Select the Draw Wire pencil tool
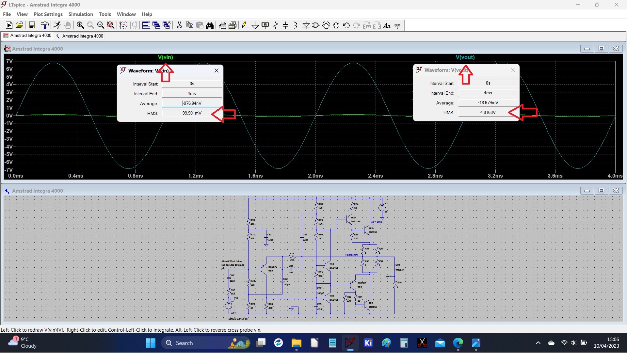Image resolution: width=627 pixels, height=364 pixels. click(245, 25)
